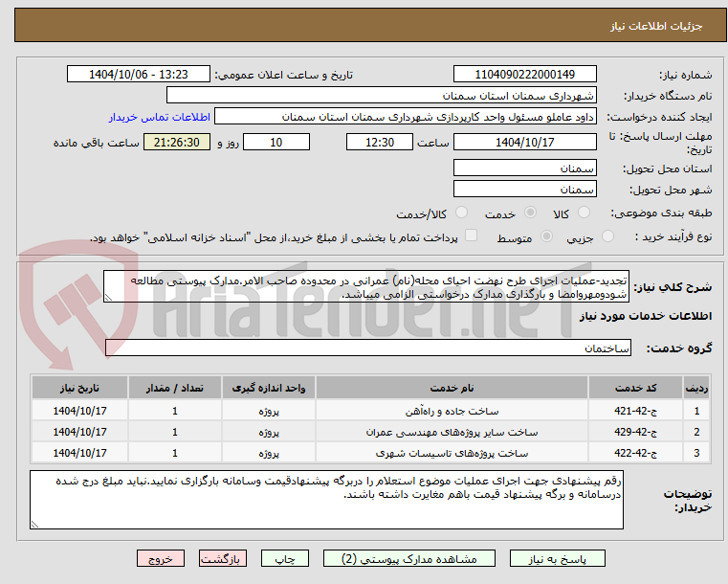Viewport: 728px width, 584px height.
Task: Click the پاسخ به نیاز button
Action: pyautogui.click(x=557, y=558)
